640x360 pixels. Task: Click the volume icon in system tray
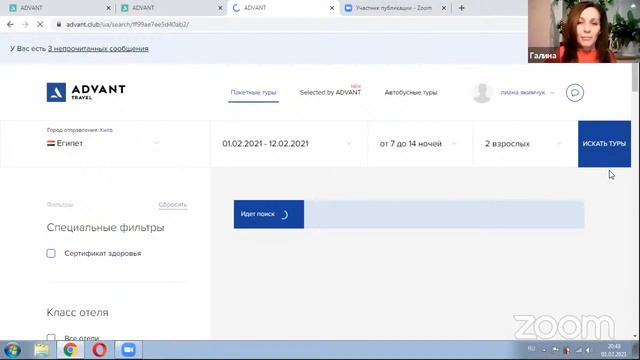(588, 350)
